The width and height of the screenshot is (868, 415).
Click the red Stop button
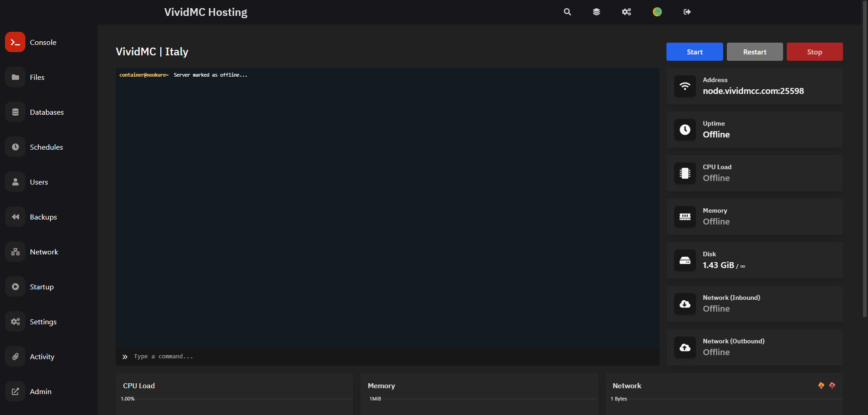pos(814,52)
